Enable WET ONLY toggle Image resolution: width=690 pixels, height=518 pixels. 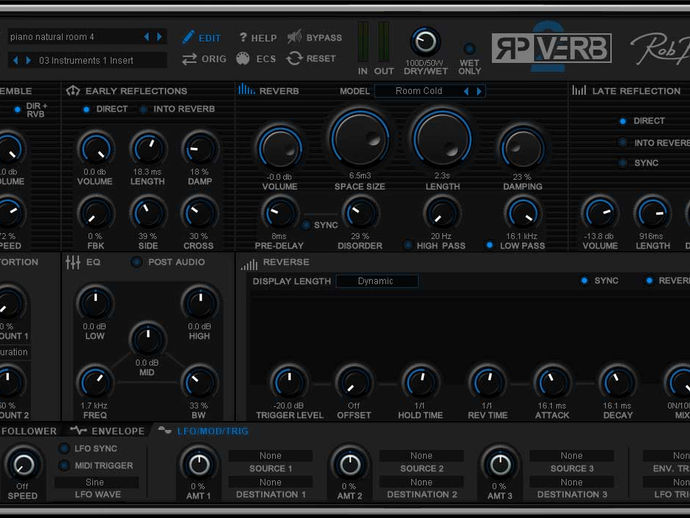[x=469, y=48]
